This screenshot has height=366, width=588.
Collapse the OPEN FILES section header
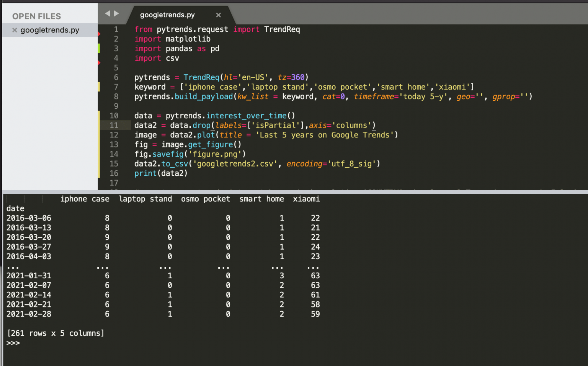click(x=36, y=16)
